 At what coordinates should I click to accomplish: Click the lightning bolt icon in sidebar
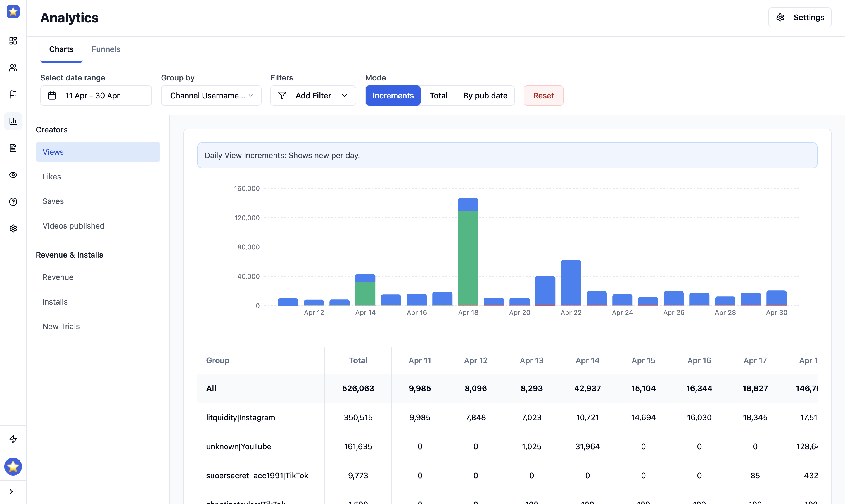13,439
